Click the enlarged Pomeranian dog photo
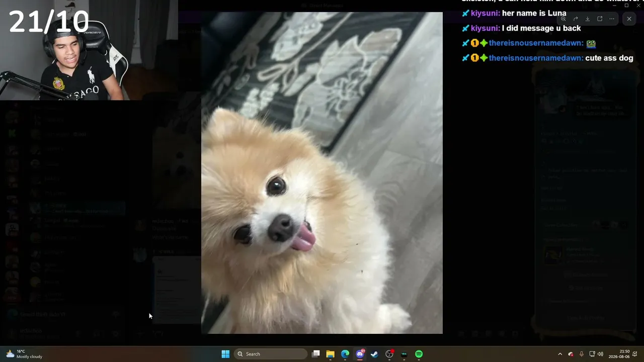Image resolution: width=644 pixels, height=362 pixels. tap(322, 173)
